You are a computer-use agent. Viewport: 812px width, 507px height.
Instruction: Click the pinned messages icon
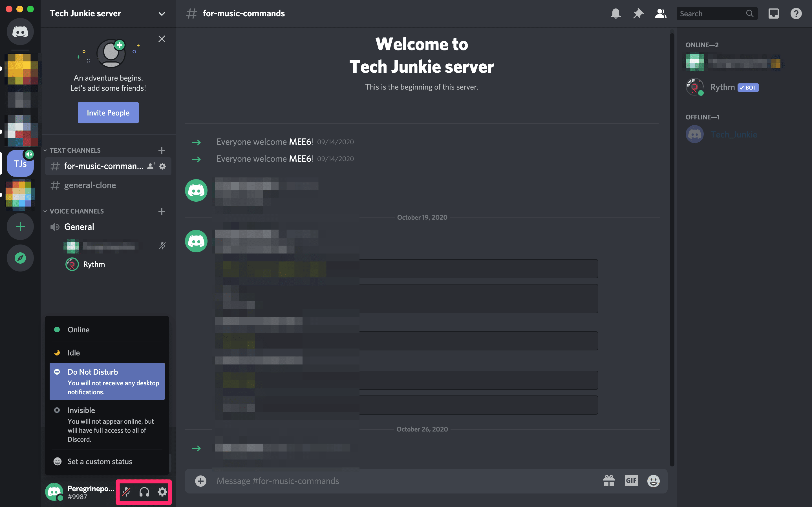coord(638,13)
